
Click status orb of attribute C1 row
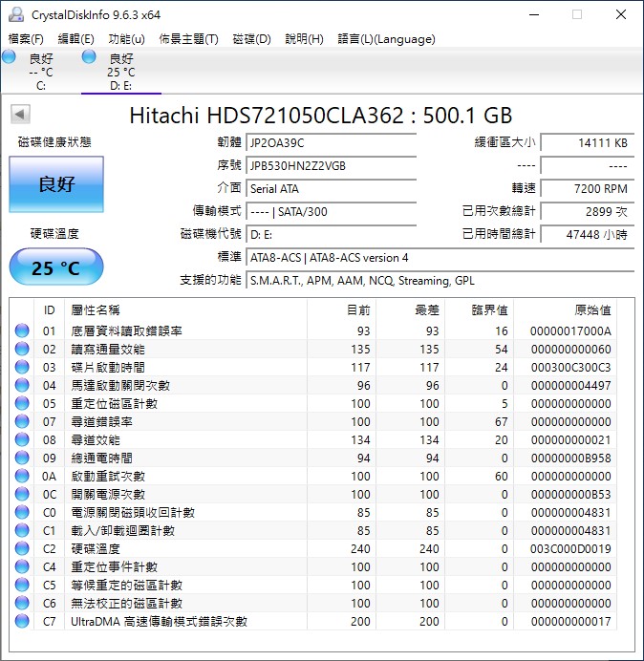click(22, 530)
